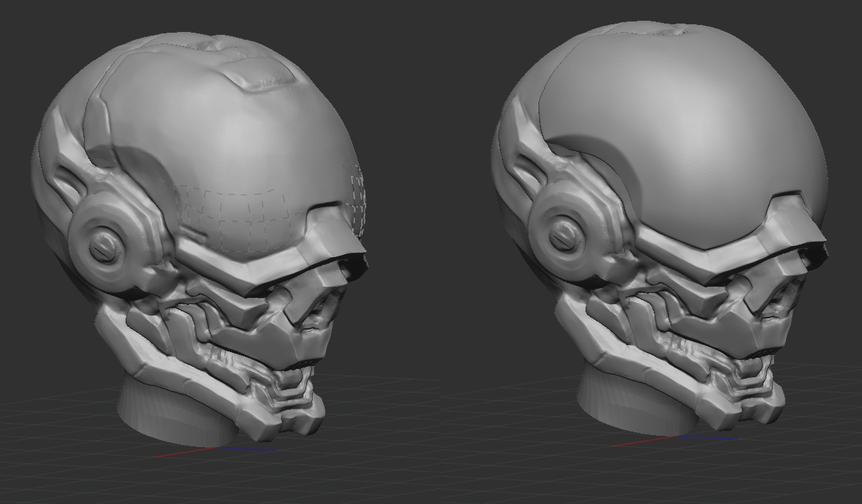The image size is (862, 504).
Task: Click the red axis line under left model
Action: click(x=183, y=453)
